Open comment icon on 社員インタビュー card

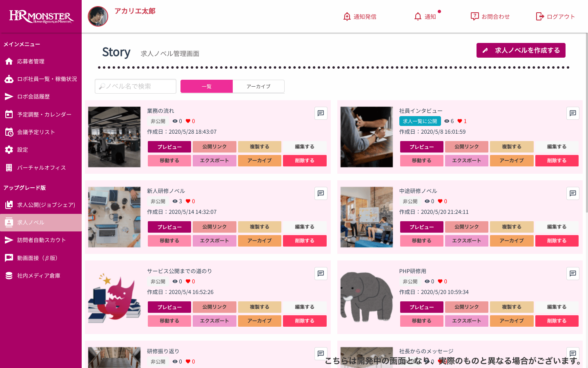pos(573,113)
